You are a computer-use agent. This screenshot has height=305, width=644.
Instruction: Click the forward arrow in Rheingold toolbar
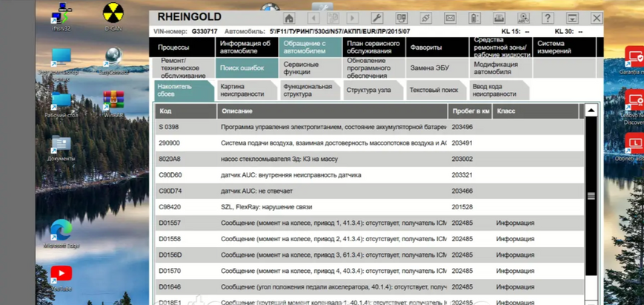[352, 18]
